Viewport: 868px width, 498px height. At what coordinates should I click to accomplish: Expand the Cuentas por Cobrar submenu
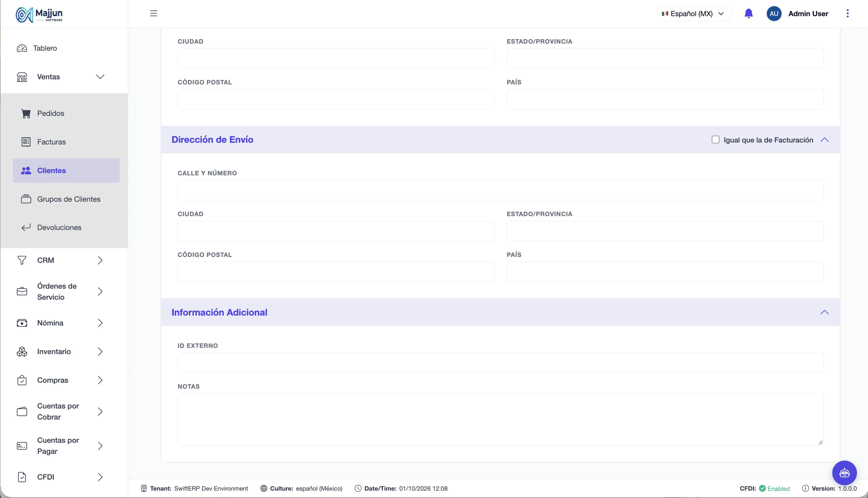click(x=100, y=412)
